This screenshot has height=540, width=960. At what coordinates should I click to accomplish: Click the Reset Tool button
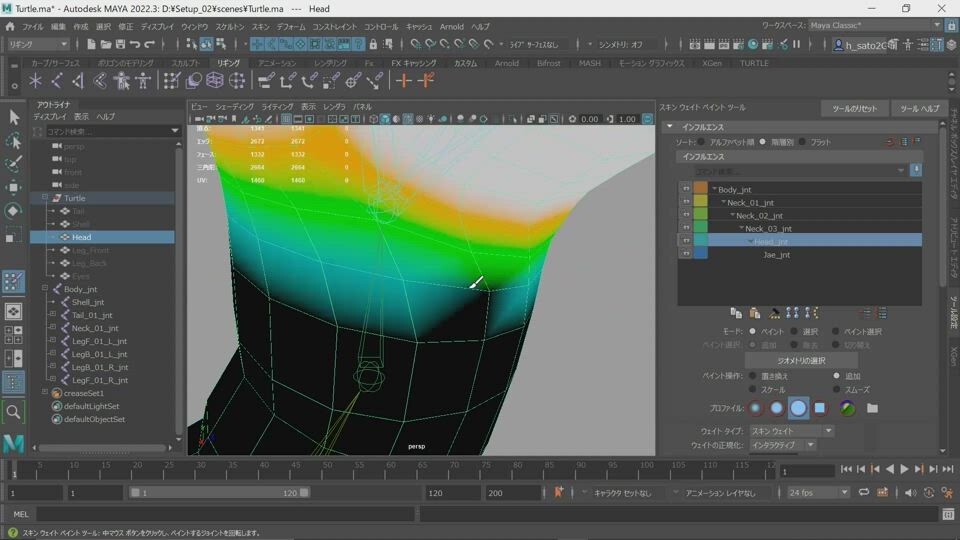(854, 108)
